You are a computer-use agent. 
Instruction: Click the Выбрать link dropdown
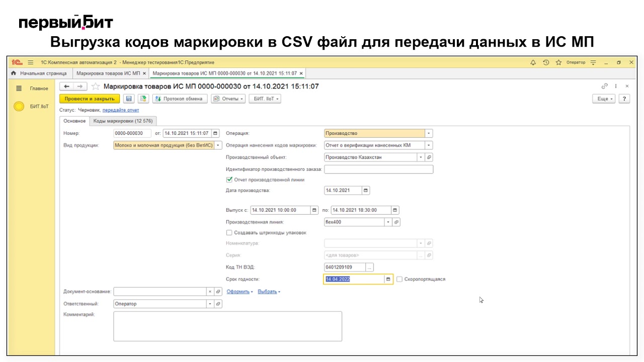click(x=269, y=292)
